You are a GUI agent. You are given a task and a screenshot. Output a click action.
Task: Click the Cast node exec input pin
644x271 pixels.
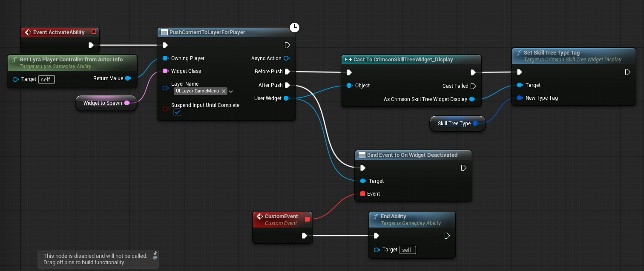349,72
